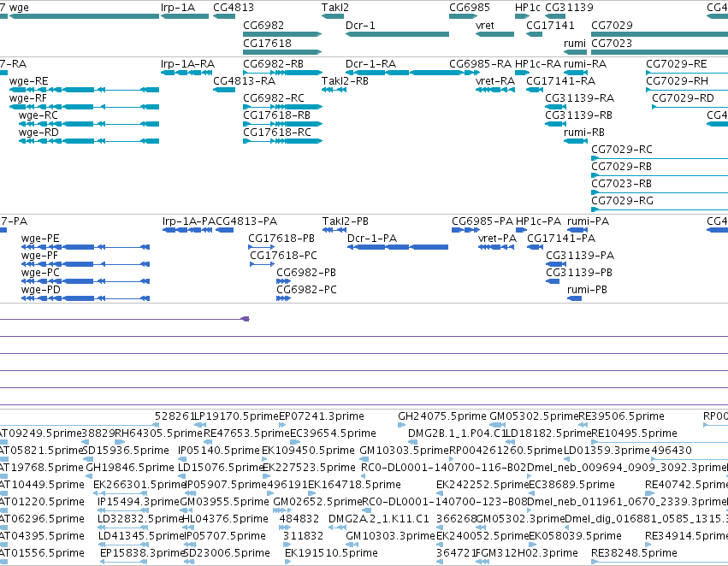The height and width of the screenshot is (566, 728).
Task: Open the GH24075.5prime EST label
Action: (x=442, y=416)
